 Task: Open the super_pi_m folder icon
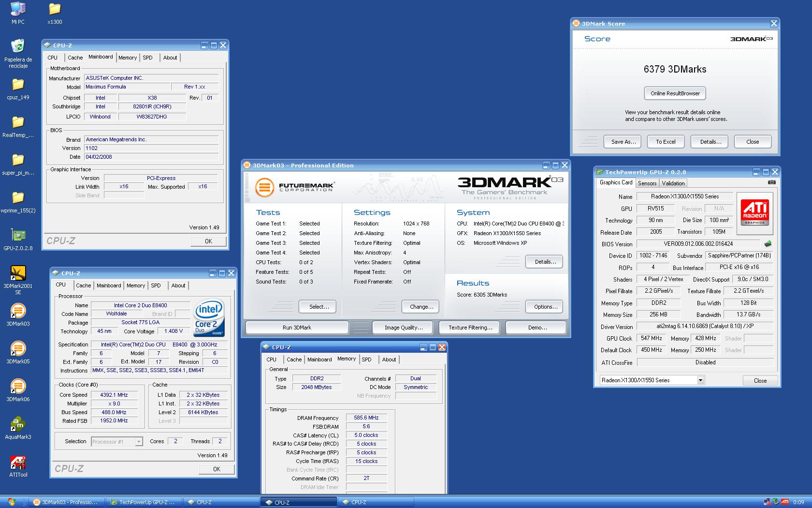tap(18, 164)
